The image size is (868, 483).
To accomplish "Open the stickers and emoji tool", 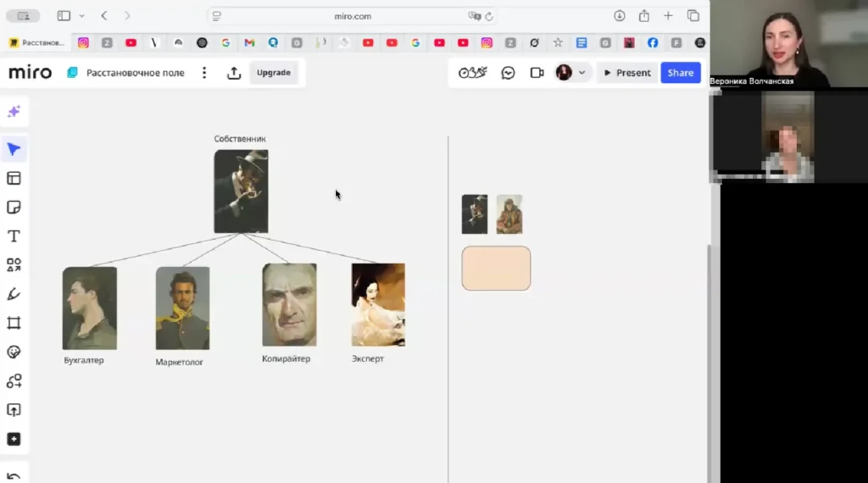I will point(14,352).
